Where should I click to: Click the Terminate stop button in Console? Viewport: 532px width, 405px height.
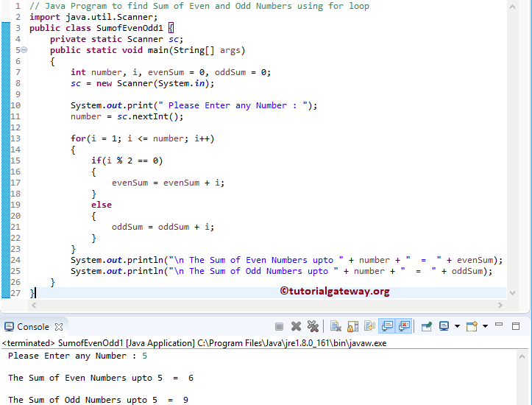click(279, 327)
